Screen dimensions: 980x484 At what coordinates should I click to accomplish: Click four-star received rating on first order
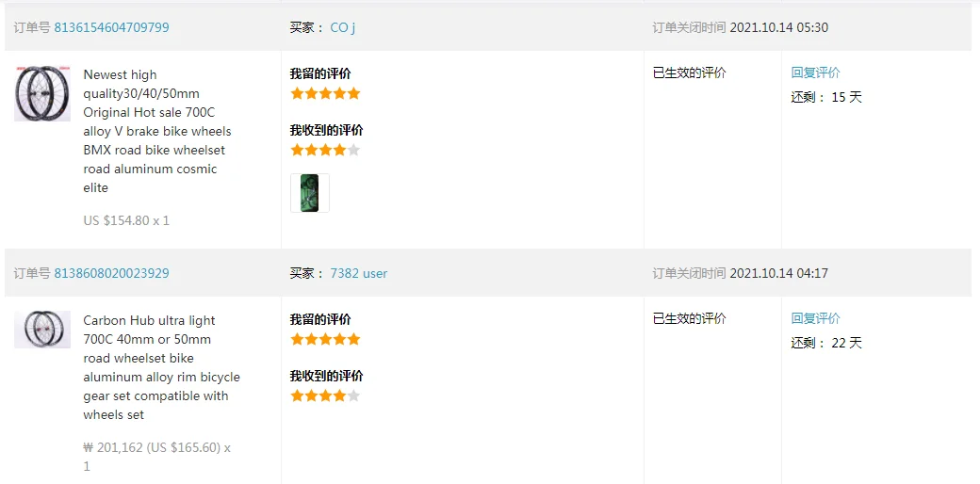click(326, 150)
